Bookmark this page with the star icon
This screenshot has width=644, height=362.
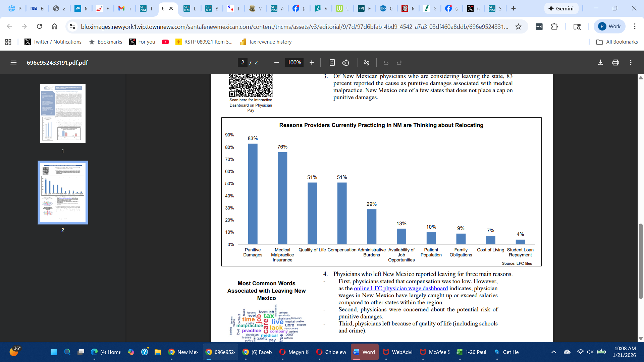pyautogui.click(x=518, y=26)
